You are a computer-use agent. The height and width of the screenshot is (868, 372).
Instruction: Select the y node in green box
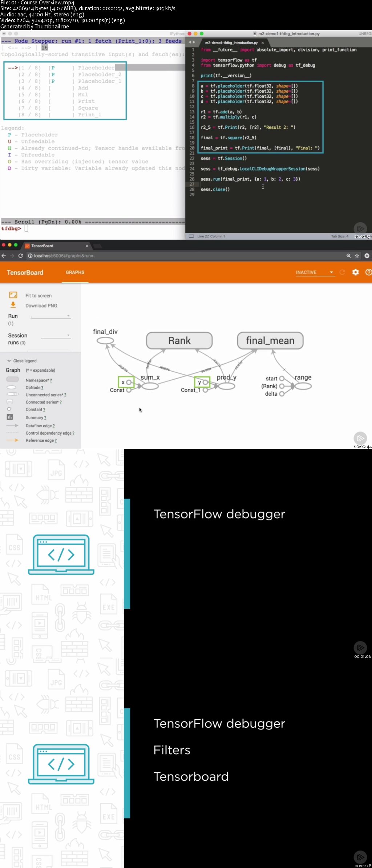205,382
